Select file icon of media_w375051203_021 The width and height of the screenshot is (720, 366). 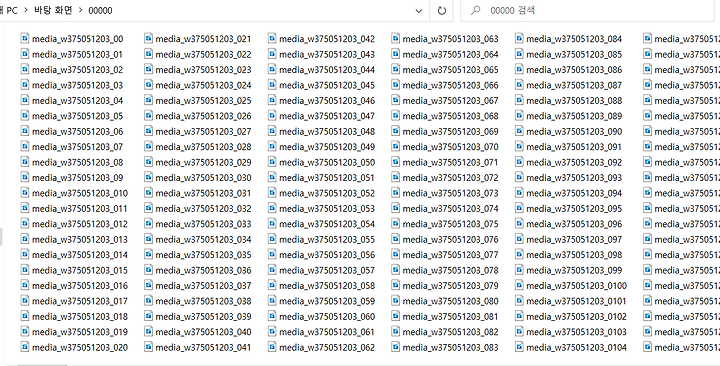click(148, 39)
